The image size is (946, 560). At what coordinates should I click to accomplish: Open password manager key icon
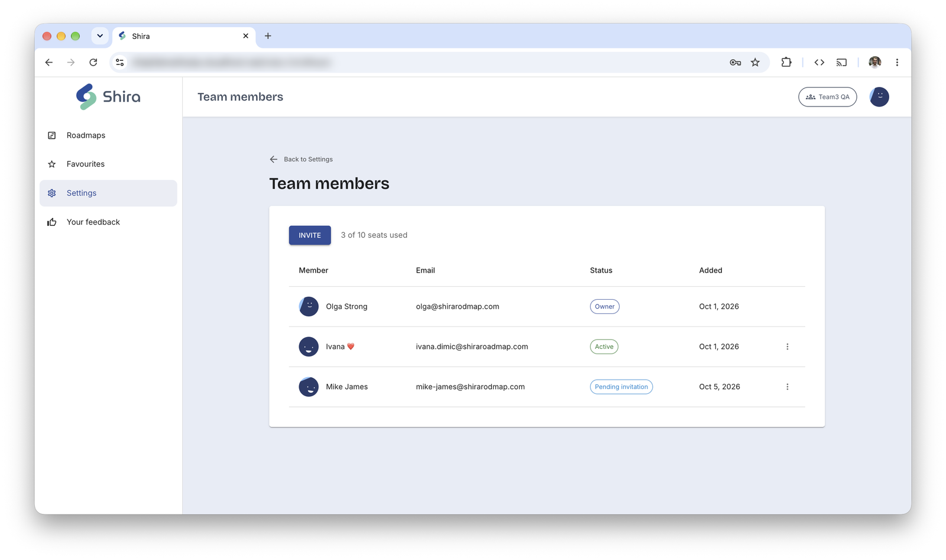click(735, 63)
